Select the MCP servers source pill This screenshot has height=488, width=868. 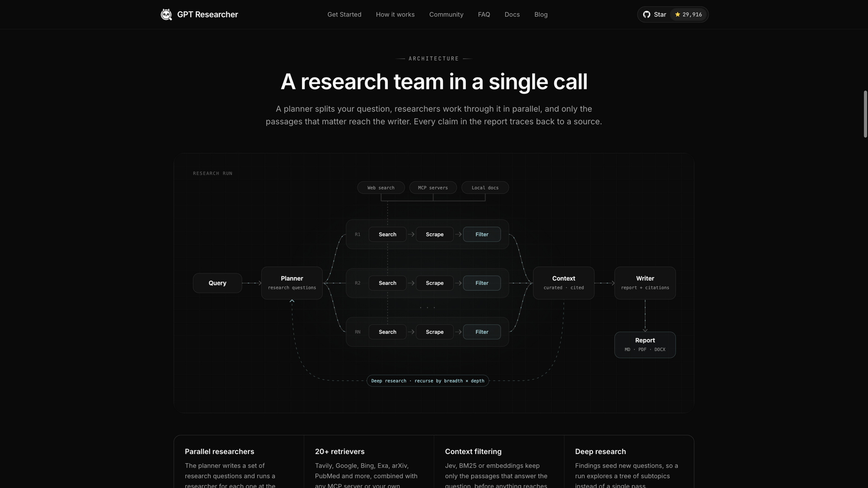[x=433, y=188]
